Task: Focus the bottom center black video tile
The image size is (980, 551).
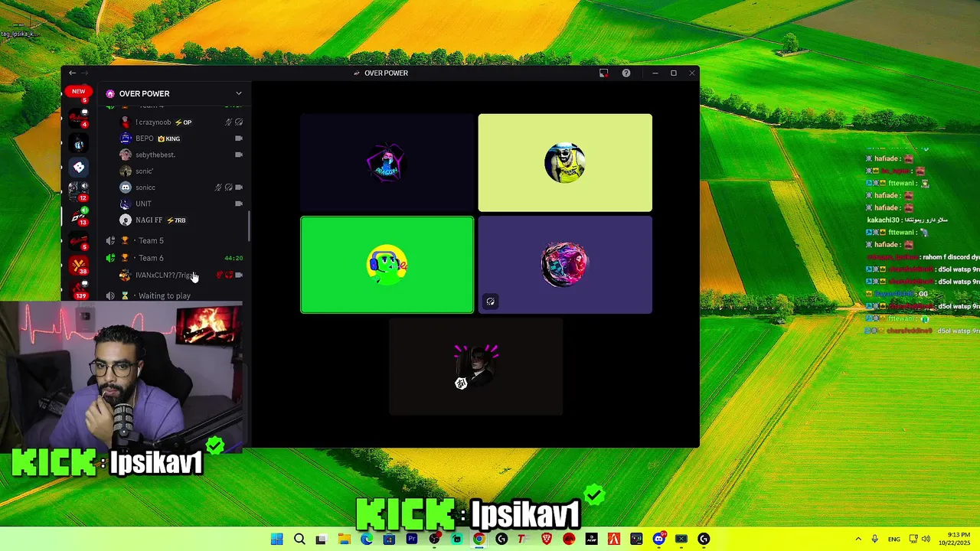Action: click(x=476, y=367)
